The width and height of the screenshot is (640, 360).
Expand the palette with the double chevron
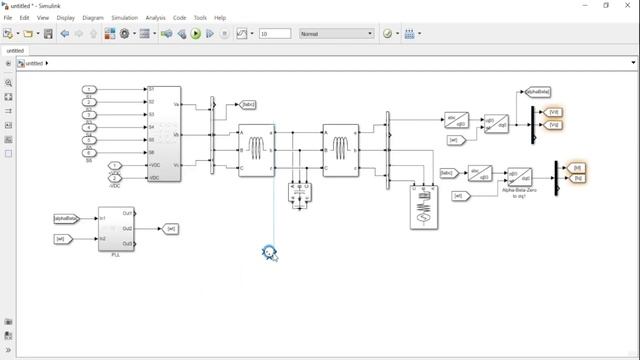[8, 350]
